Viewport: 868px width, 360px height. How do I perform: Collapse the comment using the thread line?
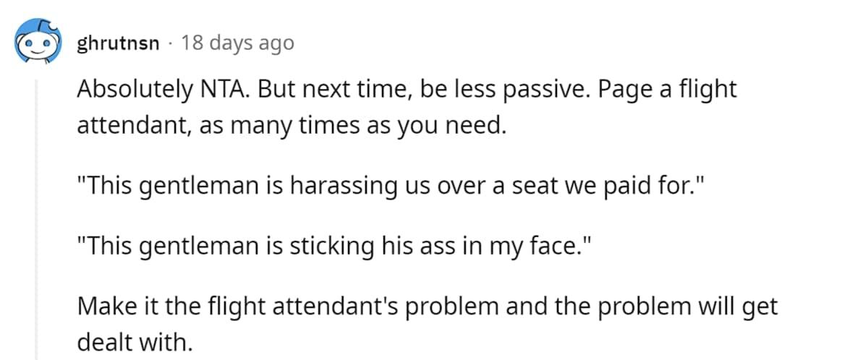pyautogui.click(x=37, y=217)
